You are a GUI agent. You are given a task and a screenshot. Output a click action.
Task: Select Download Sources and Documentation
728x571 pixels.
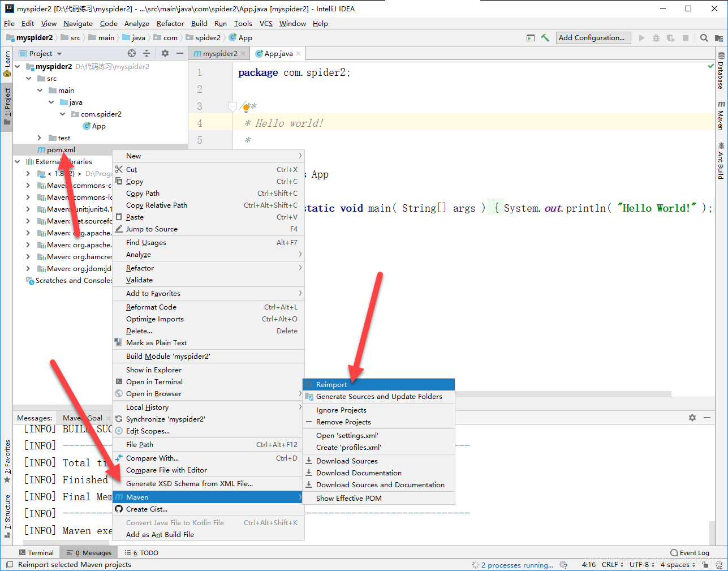click(x=378, y=484)
